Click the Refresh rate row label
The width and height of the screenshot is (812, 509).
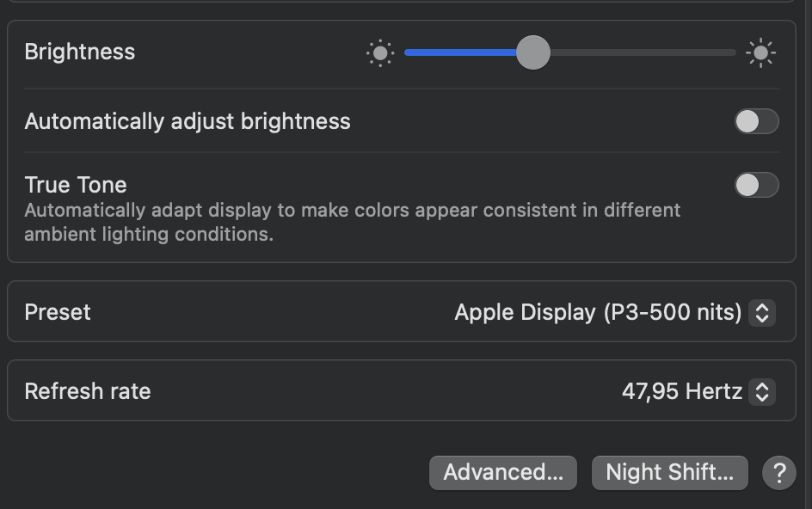click(88, 391)
